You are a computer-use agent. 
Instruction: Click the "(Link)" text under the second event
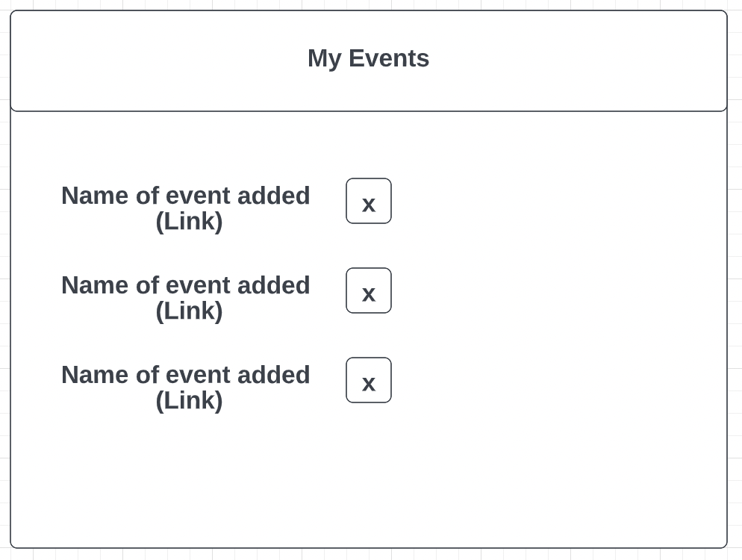pos(190,311)
